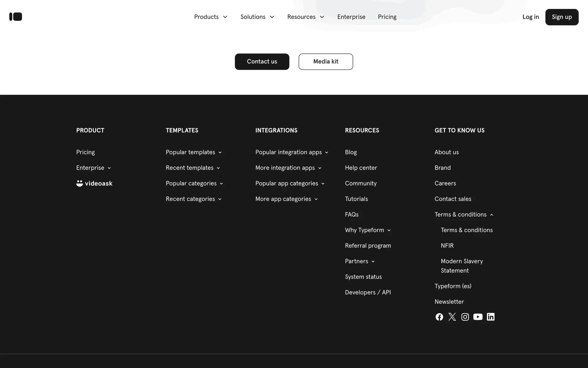Image resolution: width=588 pixels, height=368 pixels.
Task: Collapse the Terms & conditions footer group
Action: tap(464, 215)
